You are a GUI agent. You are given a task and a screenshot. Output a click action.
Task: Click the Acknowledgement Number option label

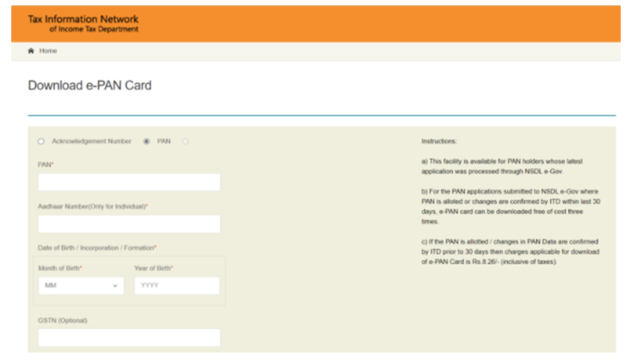point(92,142)
